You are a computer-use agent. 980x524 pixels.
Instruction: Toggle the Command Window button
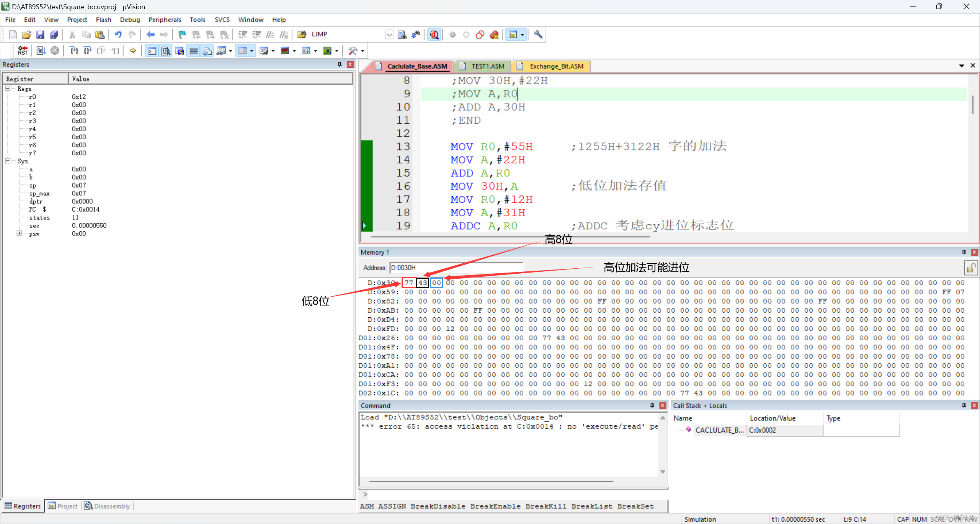coord(152,51)
